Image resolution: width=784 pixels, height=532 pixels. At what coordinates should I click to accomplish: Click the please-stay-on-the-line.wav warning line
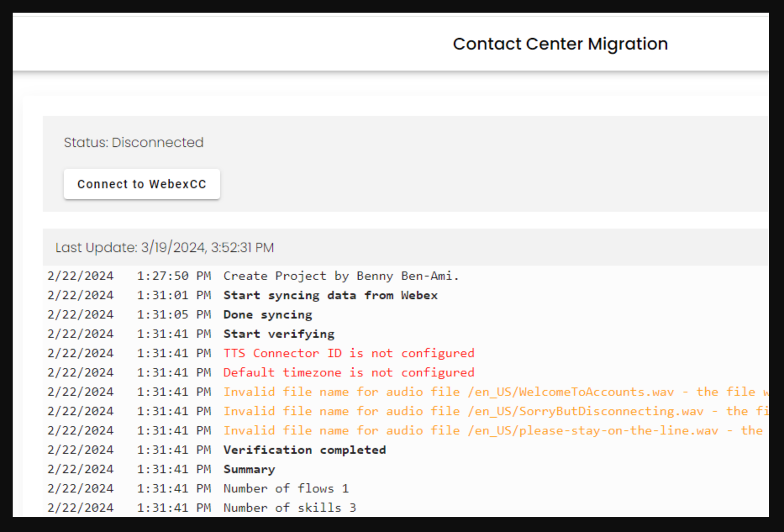[x=493, y=431]
